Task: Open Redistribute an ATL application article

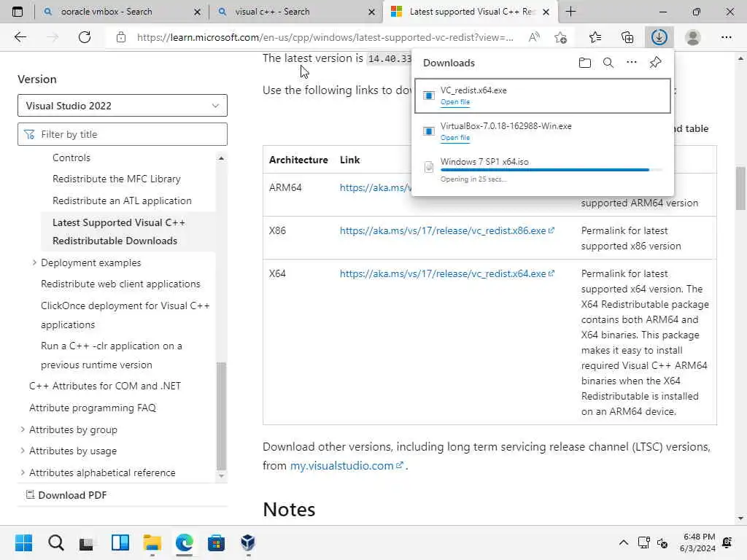Action: coord(122,201)
